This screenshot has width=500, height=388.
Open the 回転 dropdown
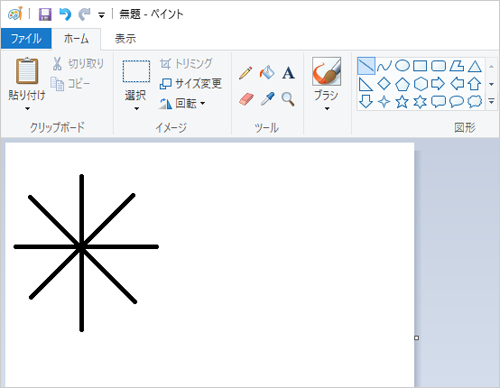(182, 104)
